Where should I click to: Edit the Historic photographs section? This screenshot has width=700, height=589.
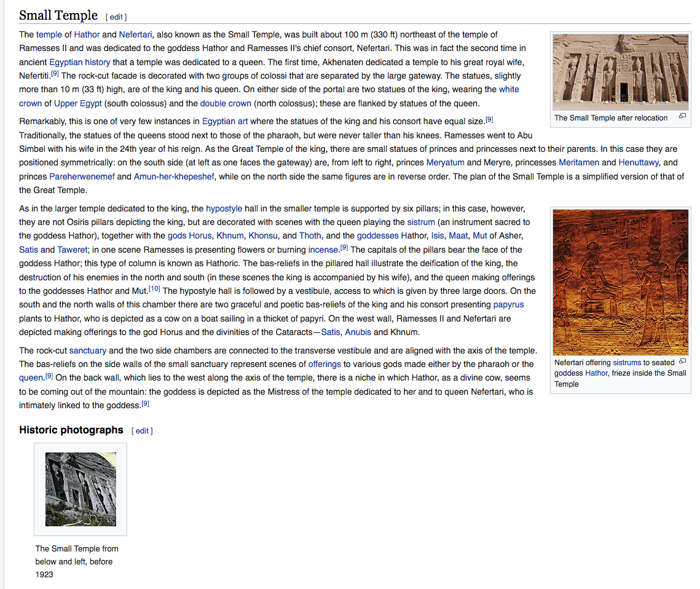tap(142, 431)
